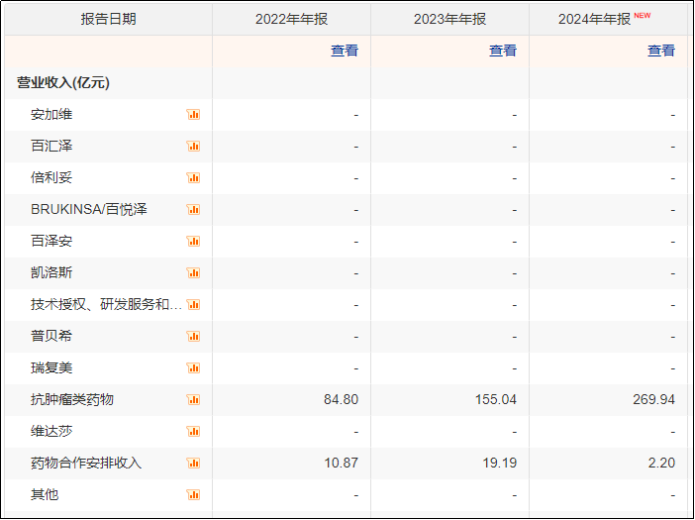
Task: Click the 营业收入(亿元) section heading
Action: [x=63, y=82]
